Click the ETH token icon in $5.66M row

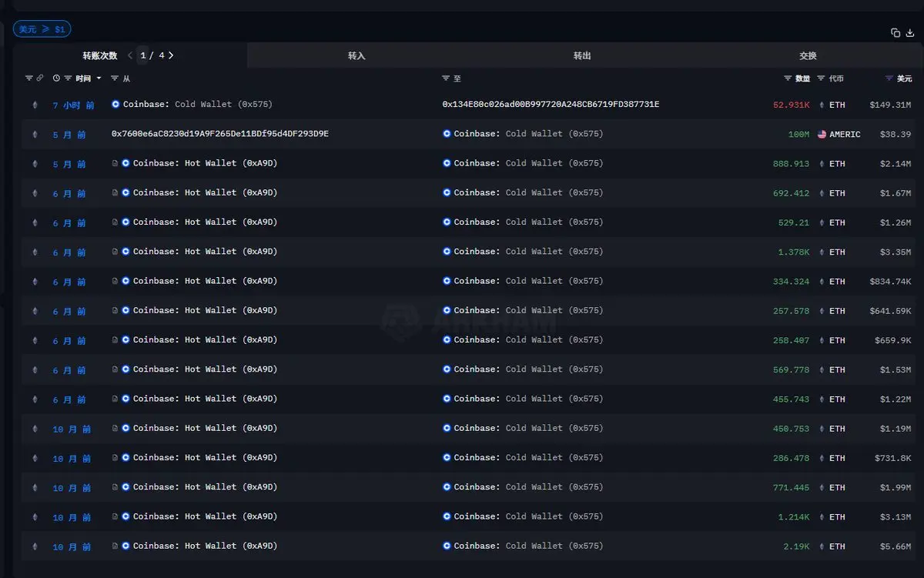point(822,546)
